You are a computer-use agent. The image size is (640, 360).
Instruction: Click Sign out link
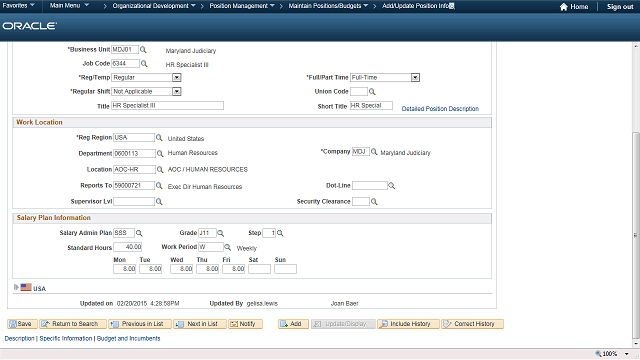point(620,7)
